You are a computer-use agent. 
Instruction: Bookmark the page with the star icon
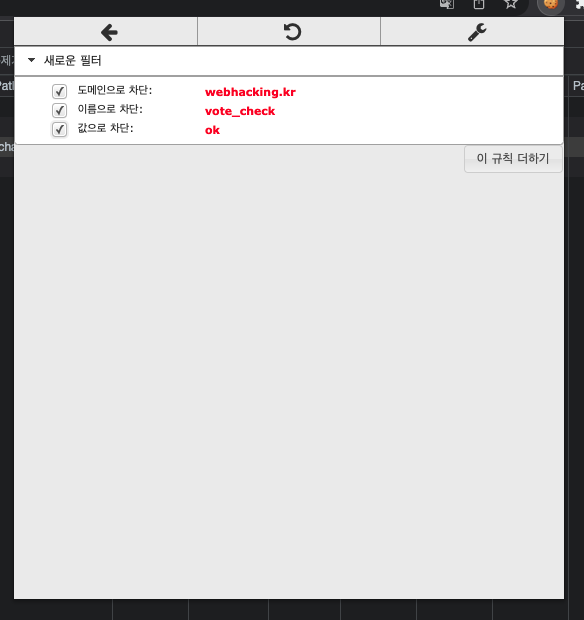(511, 4)
